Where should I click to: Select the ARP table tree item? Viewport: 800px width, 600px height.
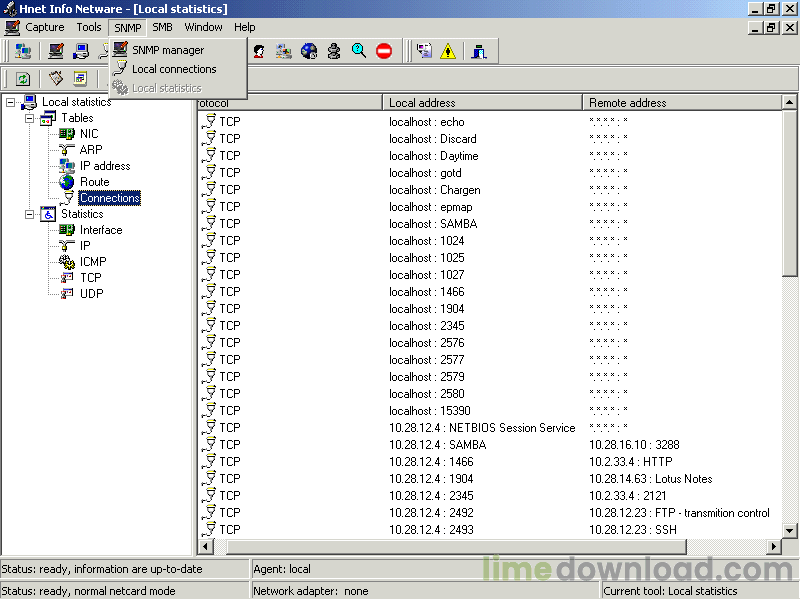[x=91, y=149]
